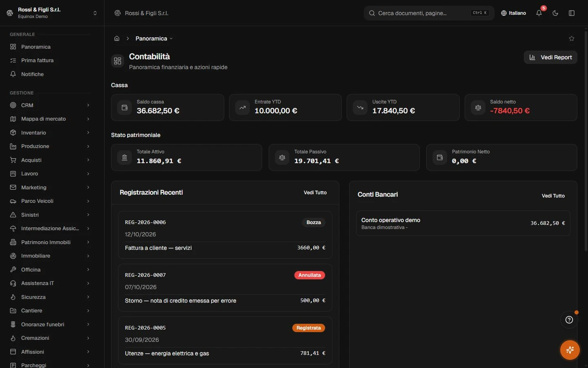Image resolution: width=588 pixels, height=368 pixels.
Task: Click the Marketing envelope icon
Action: tap(13, 187)
